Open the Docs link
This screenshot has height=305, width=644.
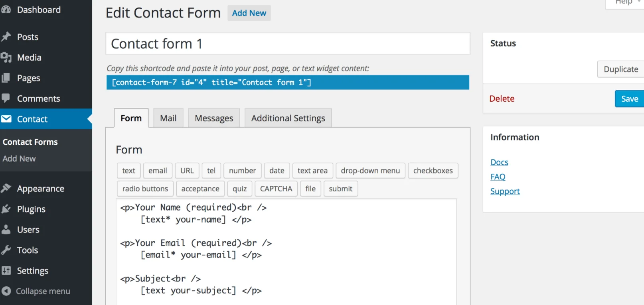pos(499,162)
